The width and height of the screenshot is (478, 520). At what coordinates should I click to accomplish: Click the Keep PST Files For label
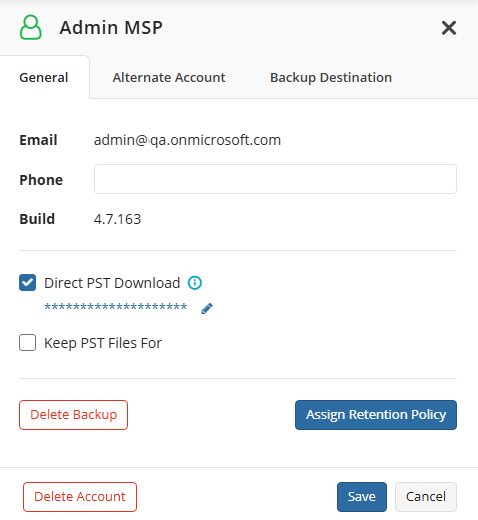pos(103,343)
